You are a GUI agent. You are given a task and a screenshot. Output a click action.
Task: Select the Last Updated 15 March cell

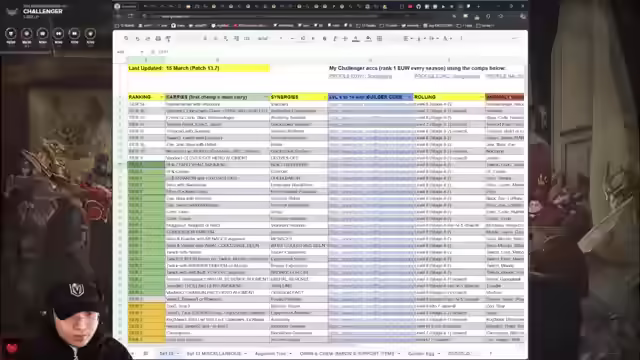point(199,68)
